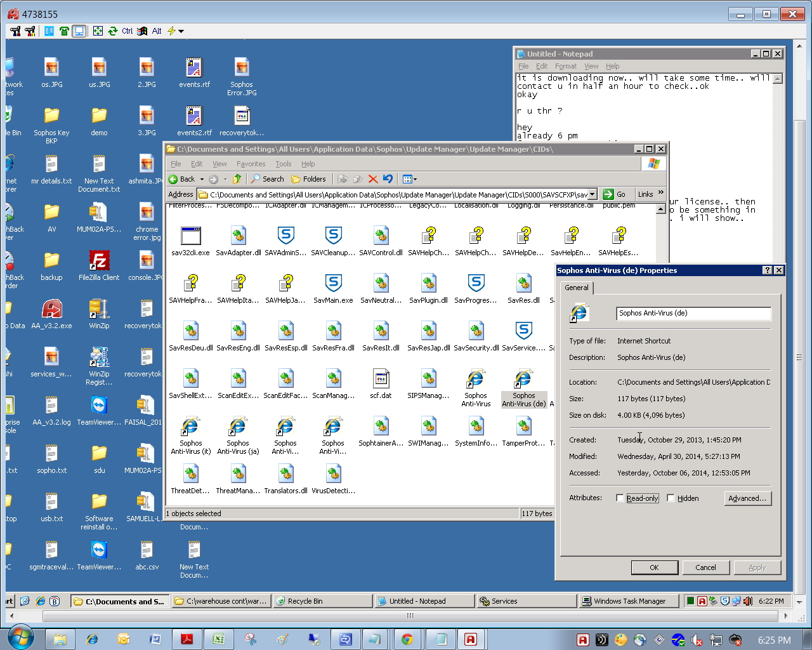Click the Up folder icon in Explorer toolbar
Screen dimensions: 812x650
[237, 179]
